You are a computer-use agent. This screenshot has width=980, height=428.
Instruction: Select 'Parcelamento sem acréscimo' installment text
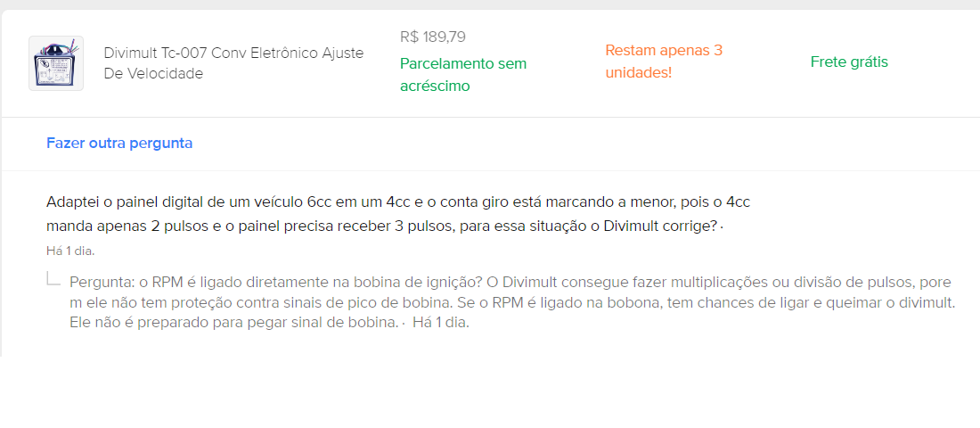(x=462, y=64)
